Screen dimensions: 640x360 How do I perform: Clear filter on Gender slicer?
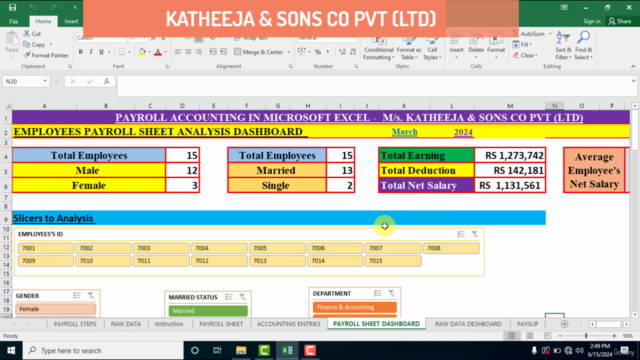click(x=91, y=296)
